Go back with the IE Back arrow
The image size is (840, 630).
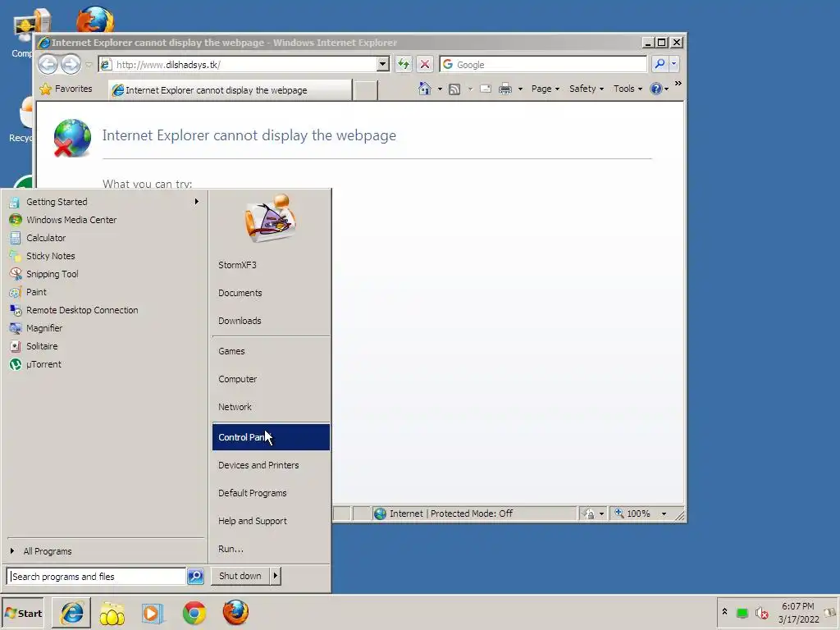pos(48,65)
